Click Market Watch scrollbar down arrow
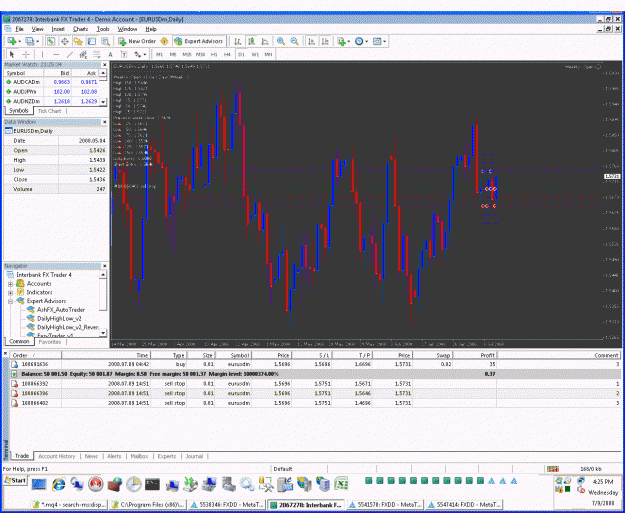This screenshot has width=625, height=513. tap(103, 102)
